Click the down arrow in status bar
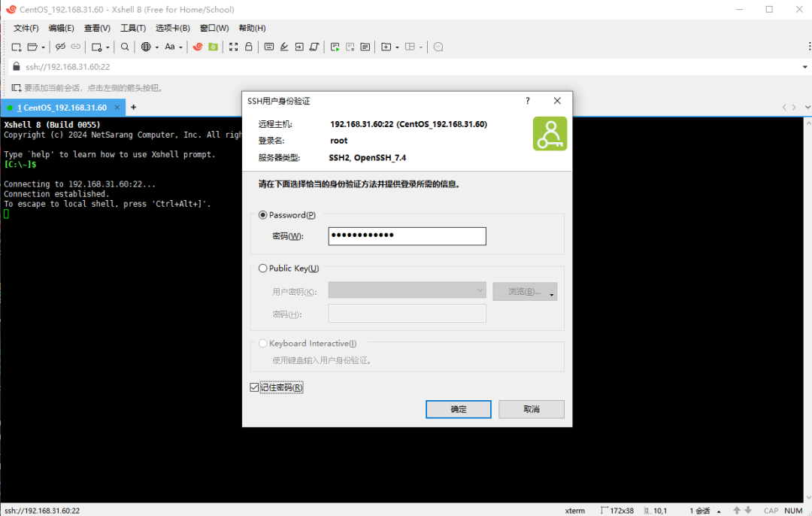Image resolution: width=812 pixels, height=516 pixels. [x=748, y=510]
